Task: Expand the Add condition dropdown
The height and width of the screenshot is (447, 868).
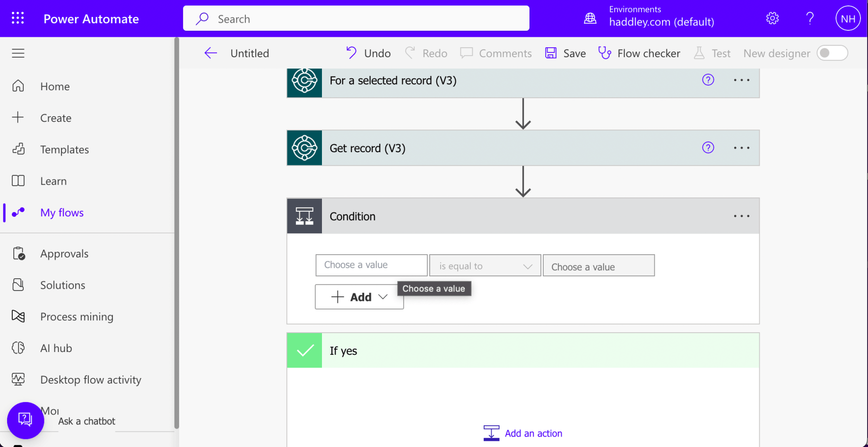Action: [x=359, y=297]
